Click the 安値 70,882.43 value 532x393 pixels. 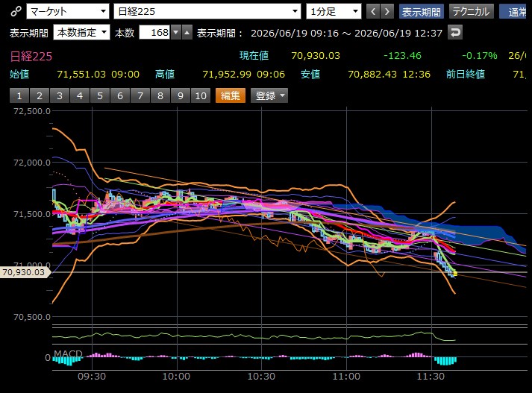372,75
